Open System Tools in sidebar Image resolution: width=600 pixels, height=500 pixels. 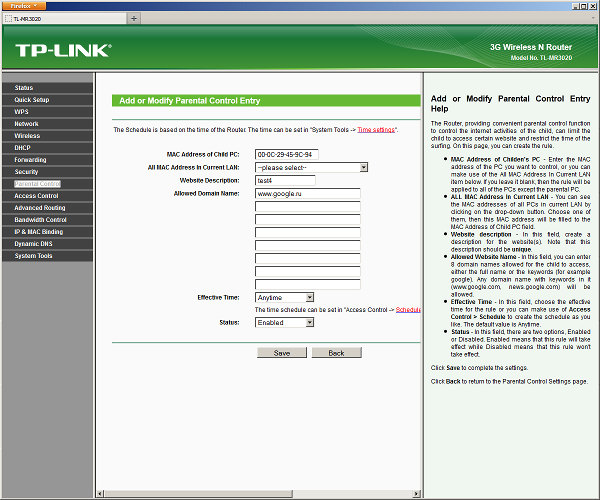(47, 256)
